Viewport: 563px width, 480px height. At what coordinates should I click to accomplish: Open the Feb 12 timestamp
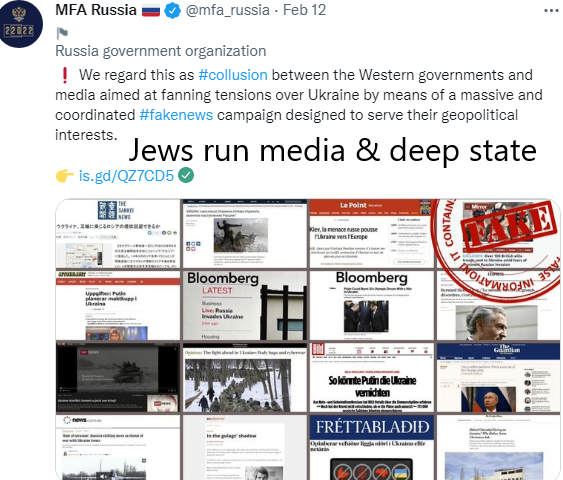pos(304,10)
